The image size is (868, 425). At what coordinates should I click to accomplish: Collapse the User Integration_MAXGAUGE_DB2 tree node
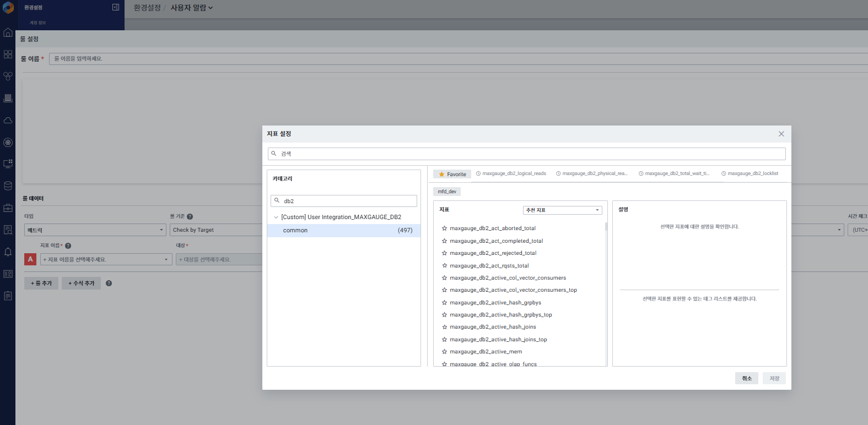tap(276, 217)
